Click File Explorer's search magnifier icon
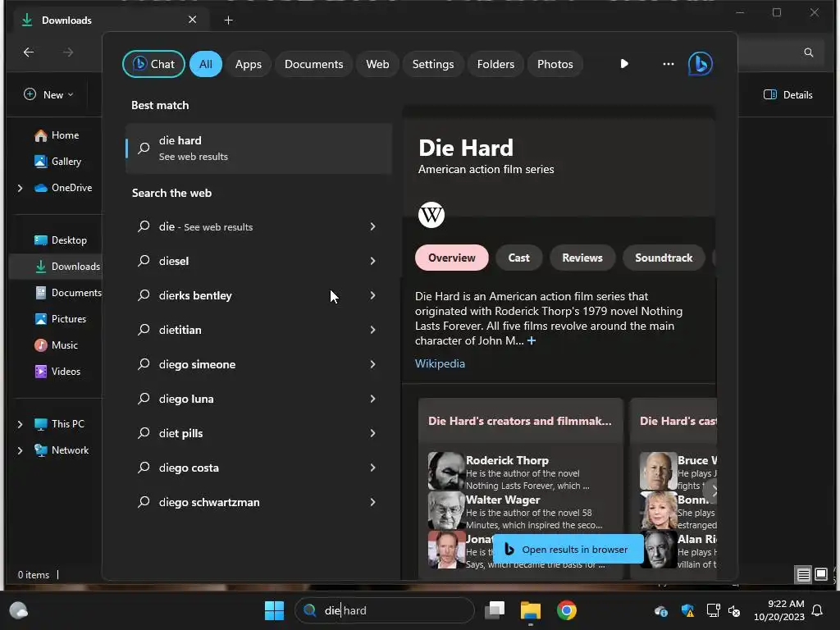 point(808,52)
